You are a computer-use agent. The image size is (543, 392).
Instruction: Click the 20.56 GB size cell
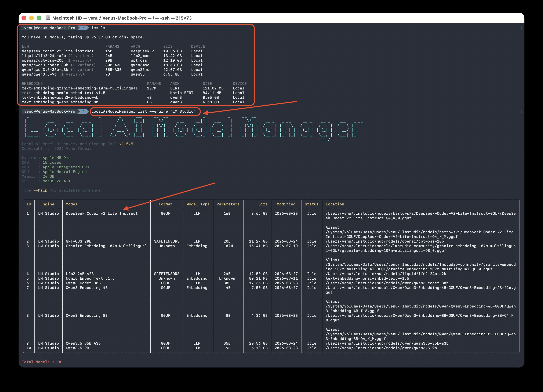point(258,343)
